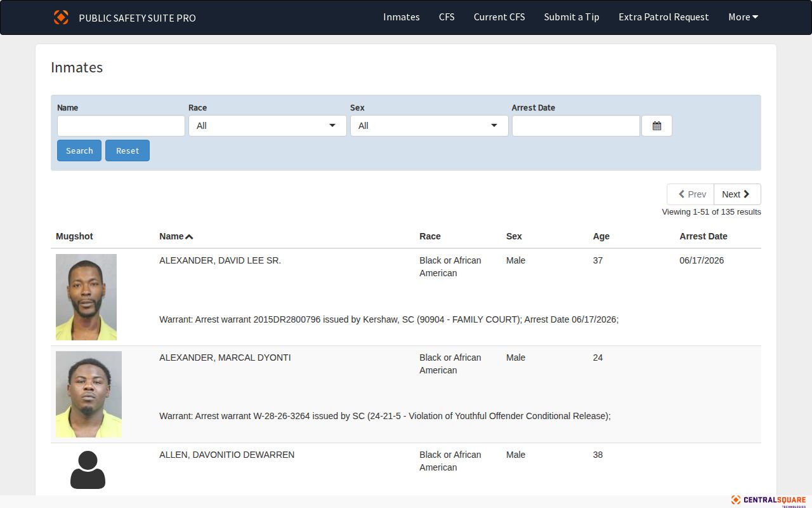Image resolution: width=812 pixels, height=508 pixels.
Task: Select the name ALEXANDER, DAVID LEE SR.
Action: coord(220,260)
